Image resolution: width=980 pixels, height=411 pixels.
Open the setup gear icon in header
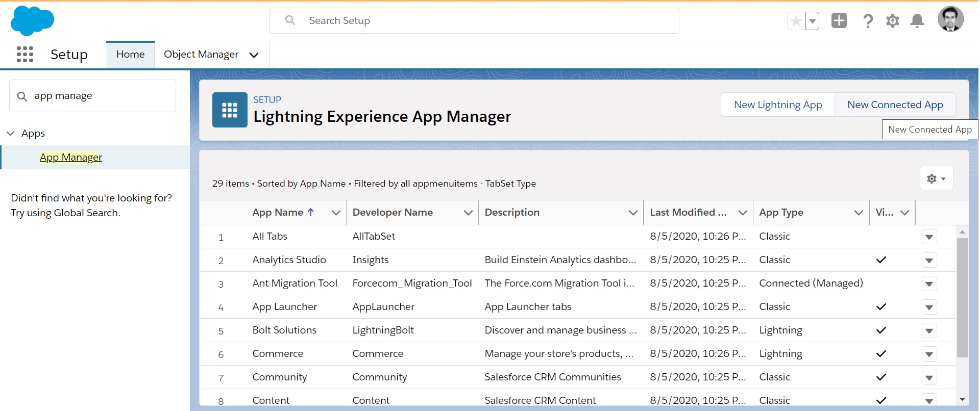(893, 21)
